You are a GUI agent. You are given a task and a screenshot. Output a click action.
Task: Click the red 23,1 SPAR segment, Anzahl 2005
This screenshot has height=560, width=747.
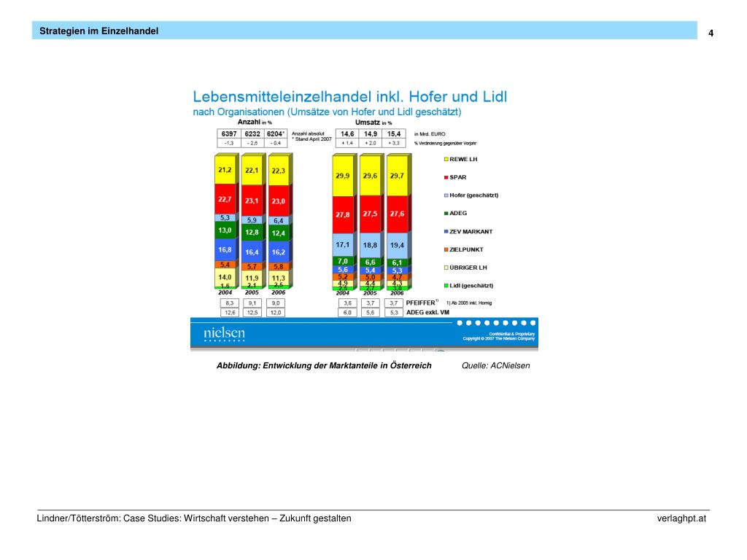pyautogui.click(x=252, y=201)
